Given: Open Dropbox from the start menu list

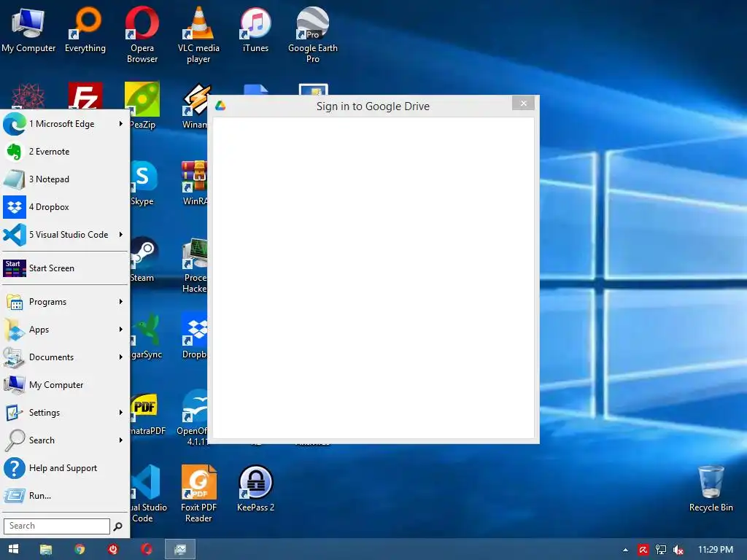Looking at the screenshot, I should point(65,206).
